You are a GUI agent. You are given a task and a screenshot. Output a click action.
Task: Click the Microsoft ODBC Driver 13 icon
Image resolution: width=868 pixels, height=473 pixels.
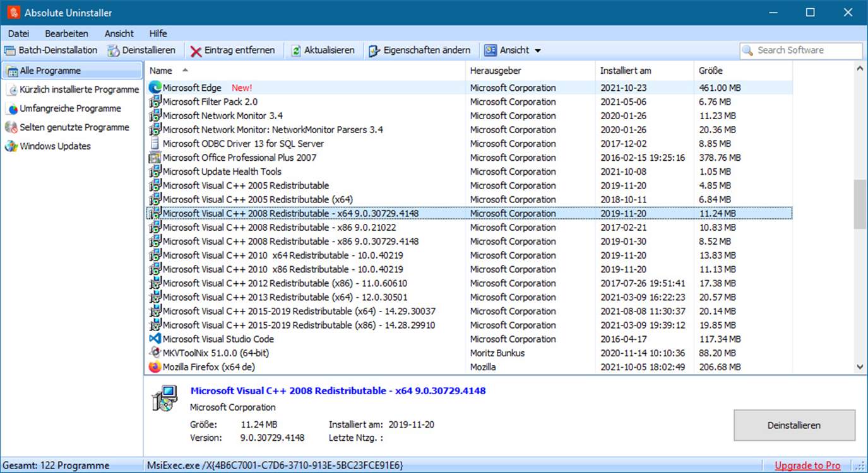coord(155,144)
